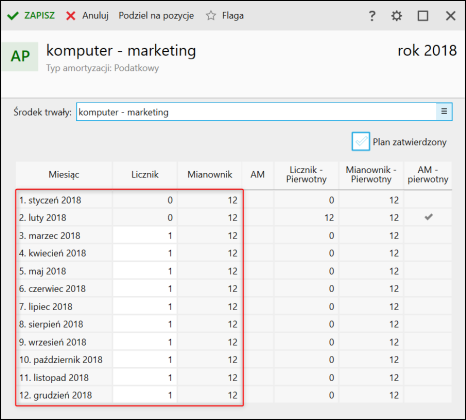Screen dimensions: 466x420
Task: Open help via question mark icon
Action: (x=372, y=16)
